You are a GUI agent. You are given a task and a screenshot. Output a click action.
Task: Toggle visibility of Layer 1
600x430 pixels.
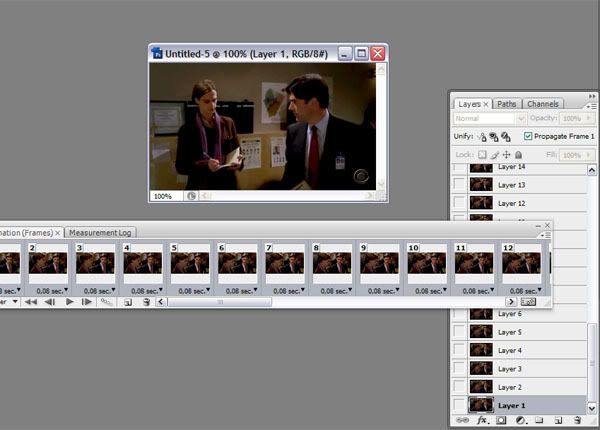click(x=459, y=405)
